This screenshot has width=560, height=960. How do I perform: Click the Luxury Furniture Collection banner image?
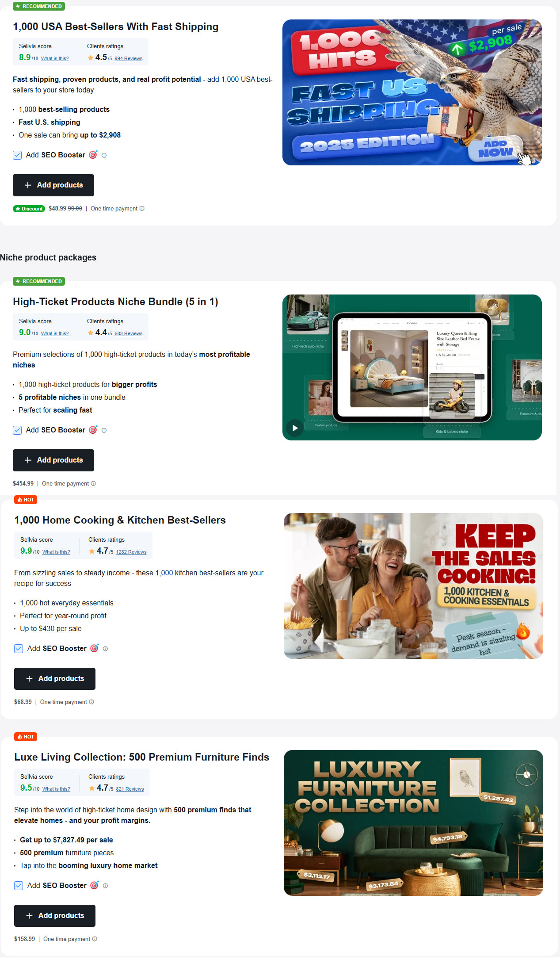click(413, 823)
